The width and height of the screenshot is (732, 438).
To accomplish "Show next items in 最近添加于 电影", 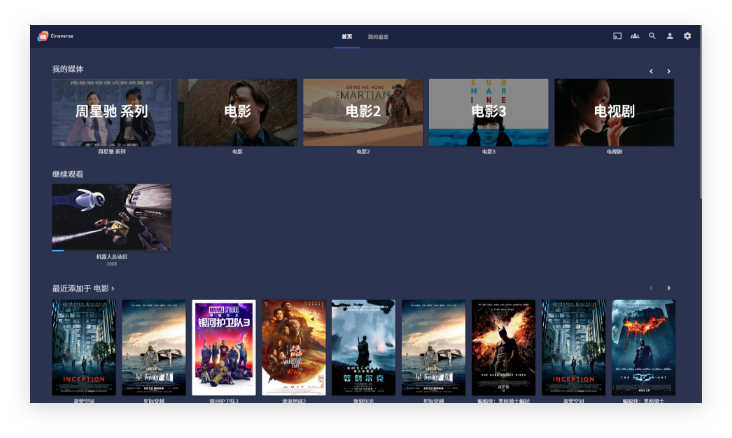I will pos(669,288).
